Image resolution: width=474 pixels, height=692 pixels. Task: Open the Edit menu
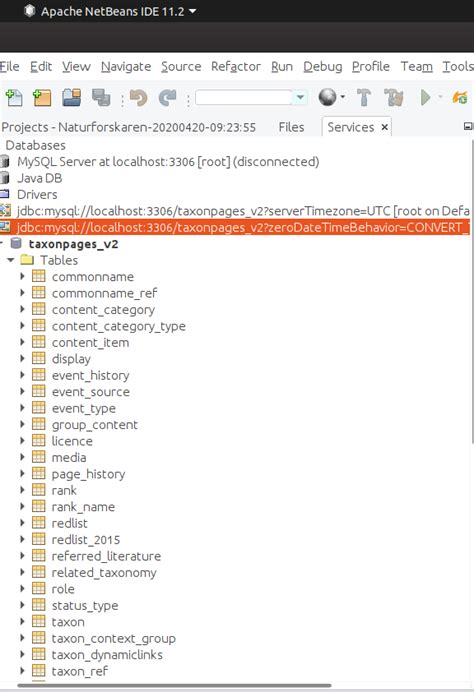point(41,67)
